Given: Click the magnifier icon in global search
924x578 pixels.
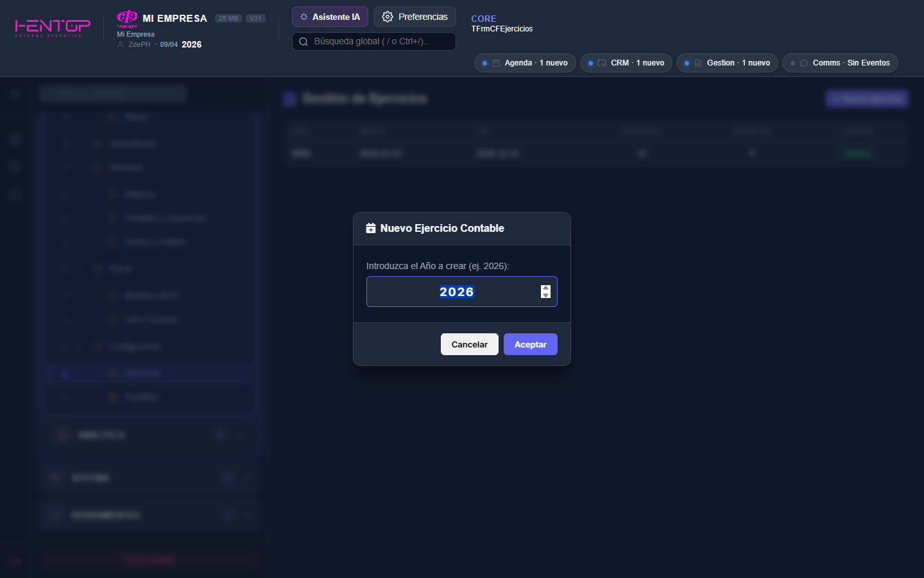Looking at the screenshot, I should coord(304,42).
